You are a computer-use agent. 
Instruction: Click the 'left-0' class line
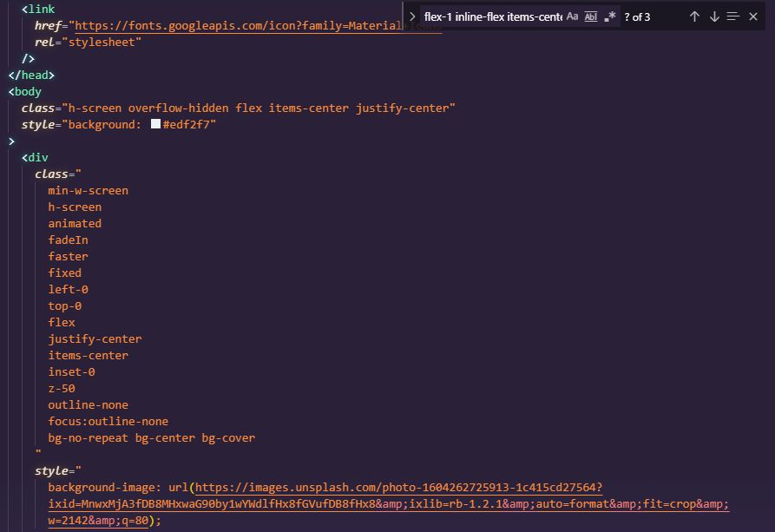[x=69, y=289]
